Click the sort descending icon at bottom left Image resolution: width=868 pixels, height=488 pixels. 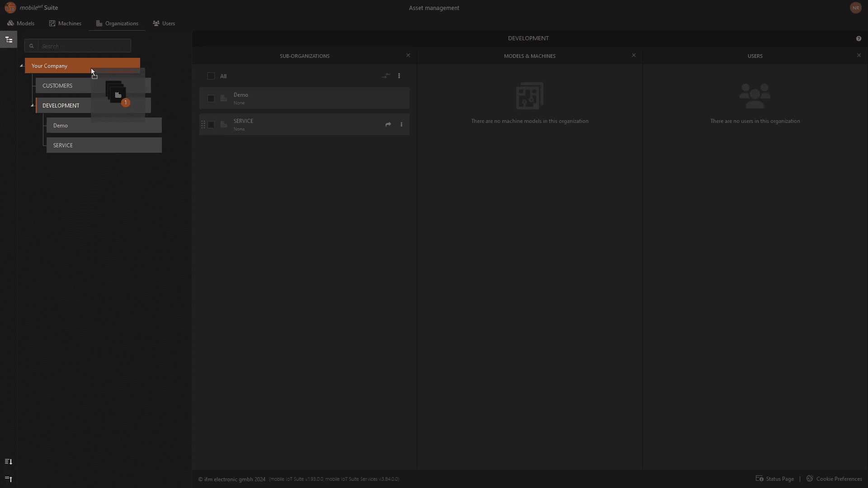[9, 461]
